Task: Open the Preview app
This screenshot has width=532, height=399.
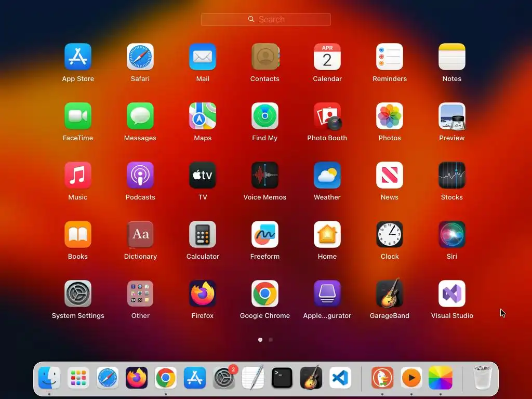Action: point(452,116)
